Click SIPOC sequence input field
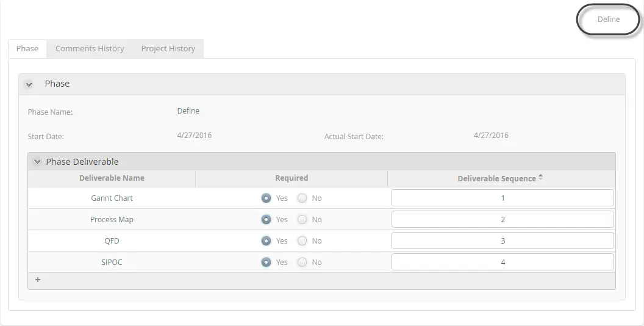Screen dimensions: 644x326 tap(503, 263)
